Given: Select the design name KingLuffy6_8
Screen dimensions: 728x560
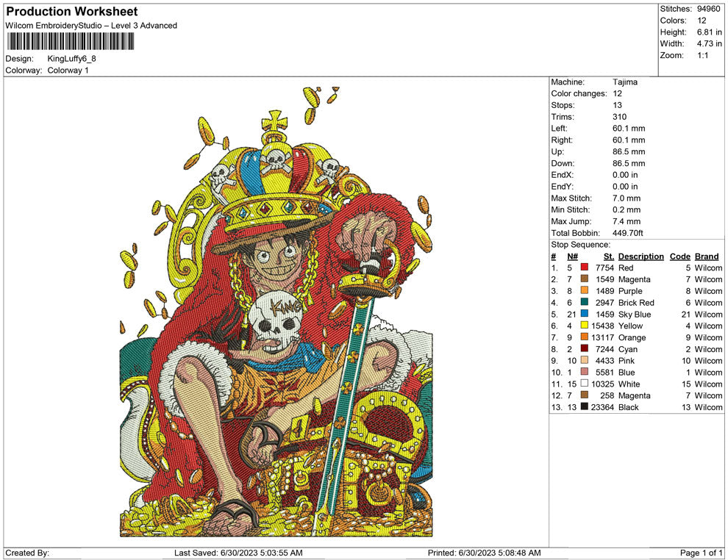Looking at the screenshot, I should pos(71,59).
